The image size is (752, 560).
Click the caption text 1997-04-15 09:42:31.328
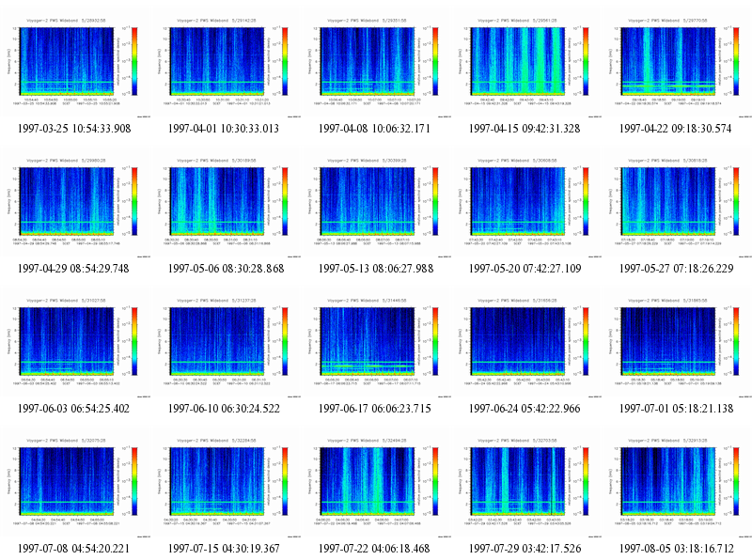pos(525,129)
